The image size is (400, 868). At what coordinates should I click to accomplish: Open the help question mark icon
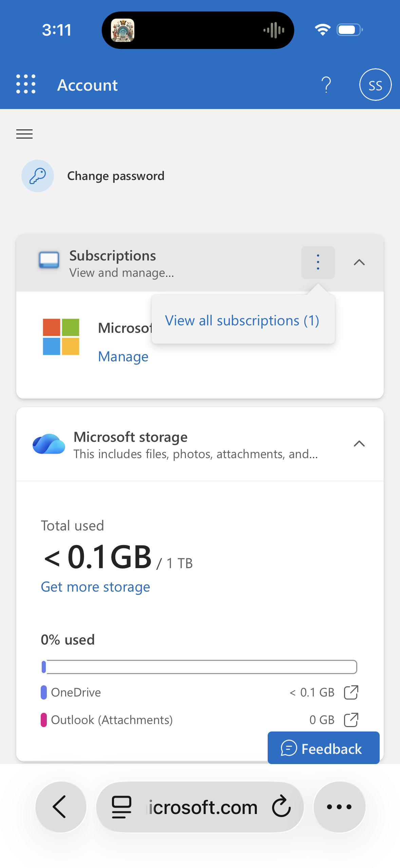coord(326,85)
